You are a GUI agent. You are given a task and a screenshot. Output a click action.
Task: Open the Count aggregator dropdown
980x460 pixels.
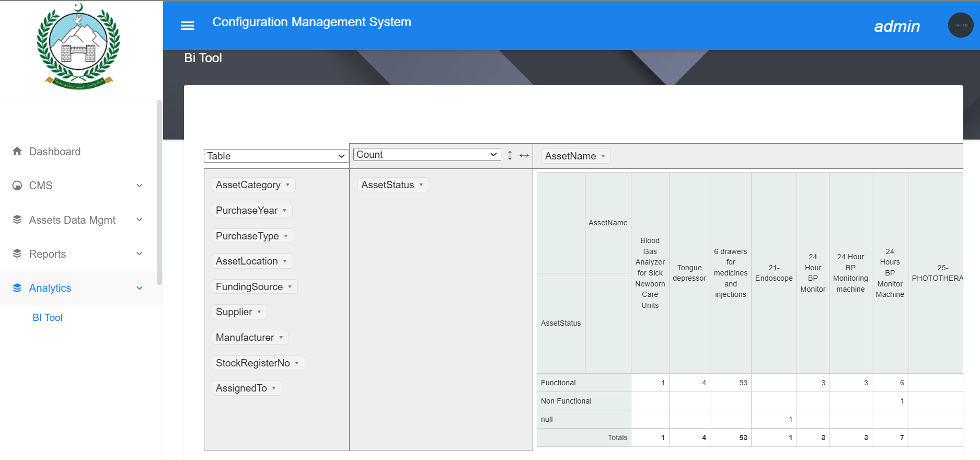pos(426,155)
